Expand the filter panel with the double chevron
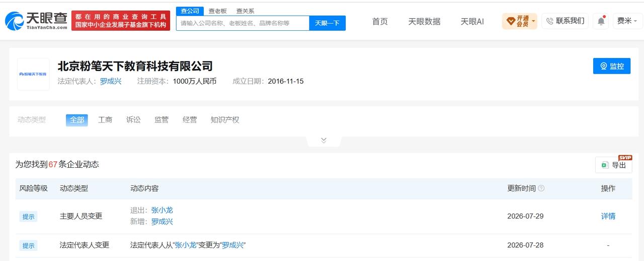The height and width of the screenshot is (261, 644). [324, 140]
